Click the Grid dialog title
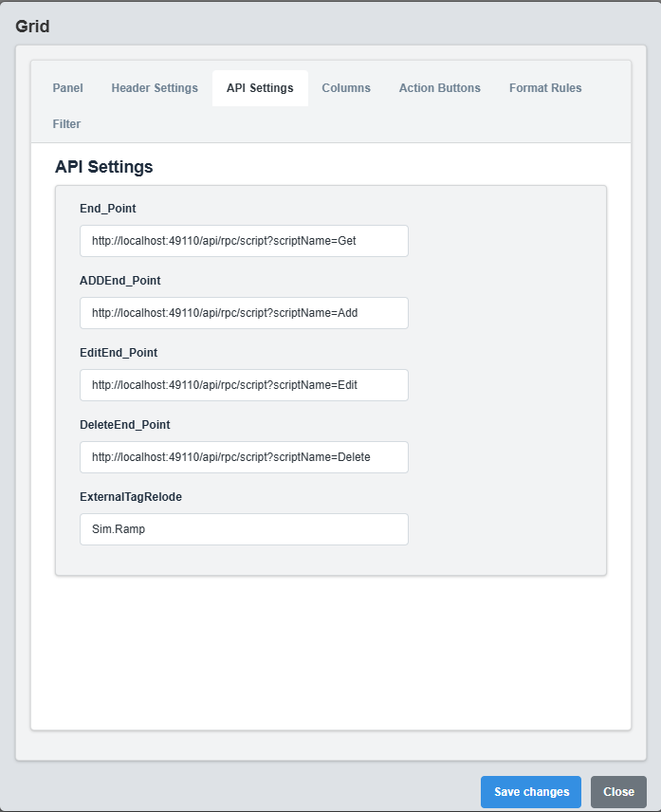661x812 pixels. (x=33, y=27)
